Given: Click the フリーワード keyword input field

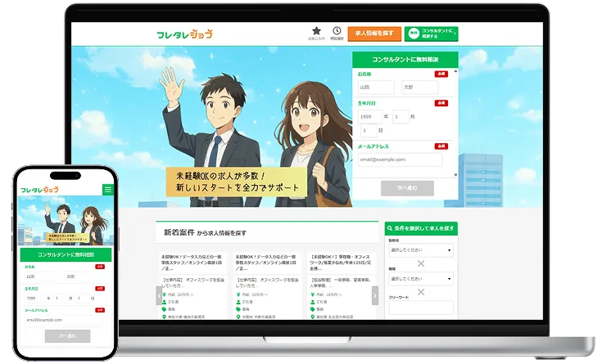Looking at the screenshot, I should point(420,308).
